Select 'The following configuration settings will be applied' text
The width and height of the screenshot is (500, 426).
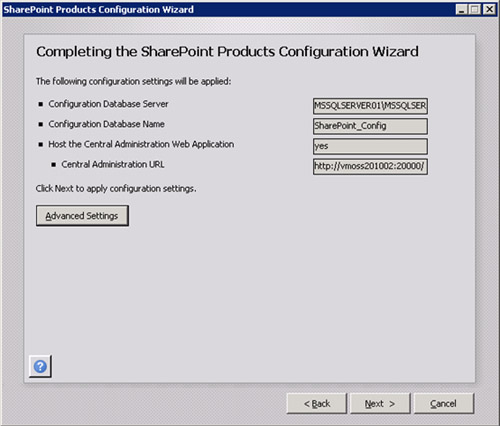(x=133, y=81)
